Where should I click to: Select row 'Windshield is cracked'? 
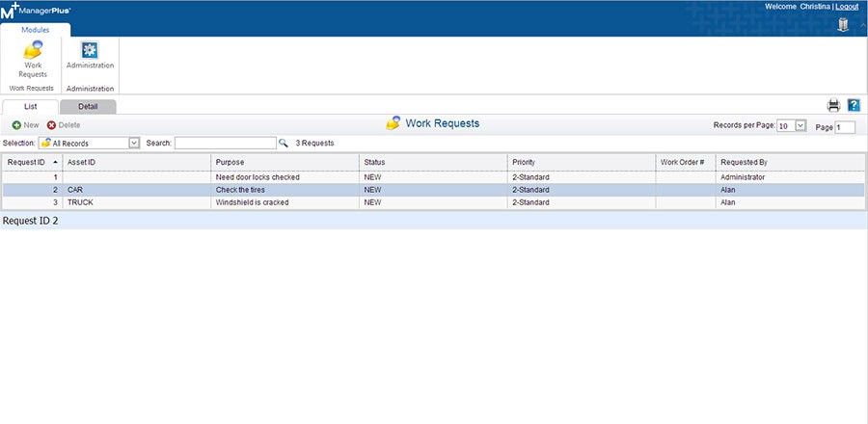click(x=433, y=202)
